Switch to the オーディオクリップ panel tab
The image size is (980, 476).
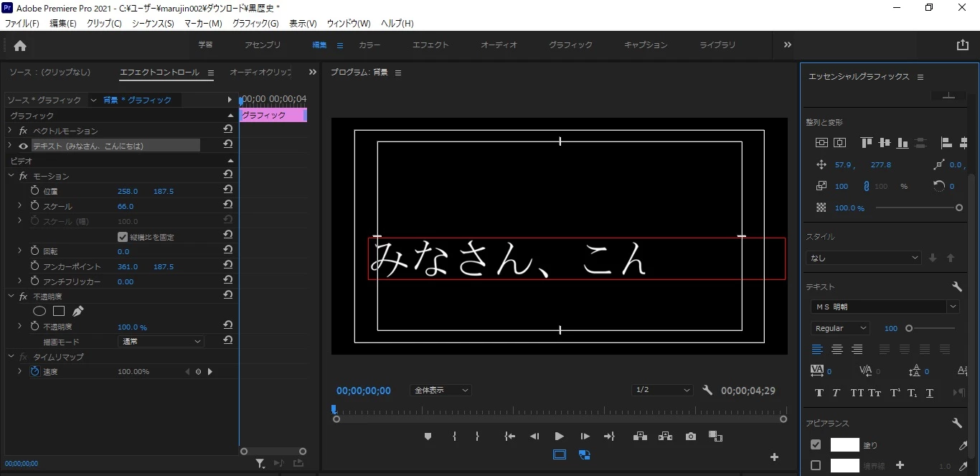[x=260, y=73]
